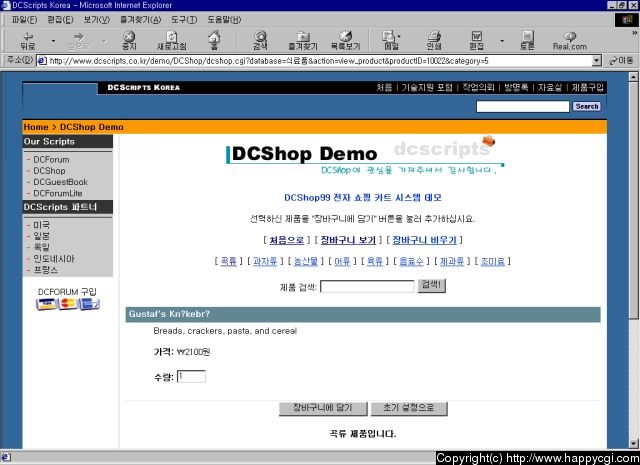Open the Search (검색) toolbar icon
The height and width of the screenshot is (465, 640).
[260, 40]
